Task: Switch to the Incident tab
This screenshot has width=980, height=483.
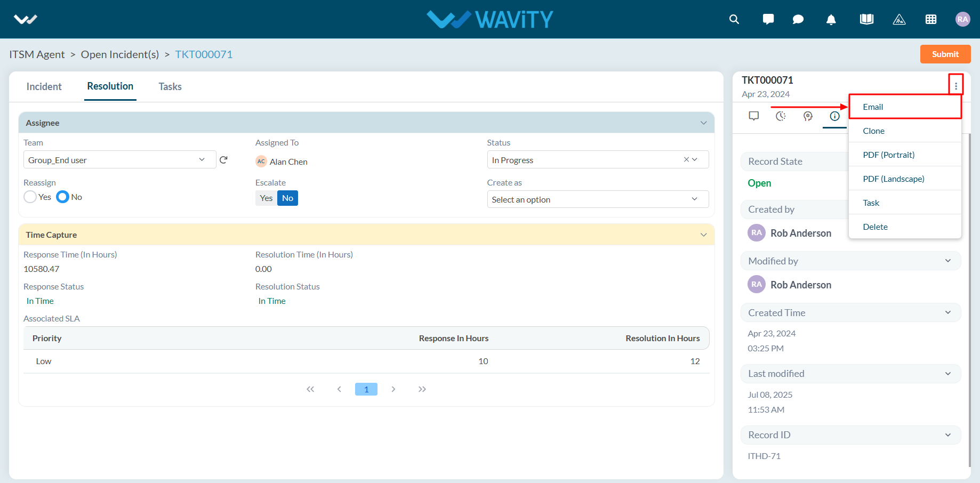Action: (44, 86)
